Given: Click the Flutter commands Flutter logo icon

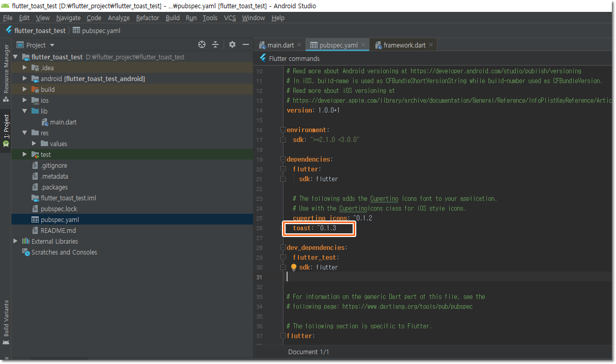Looking at the screenshot, I should coord(263,58).
